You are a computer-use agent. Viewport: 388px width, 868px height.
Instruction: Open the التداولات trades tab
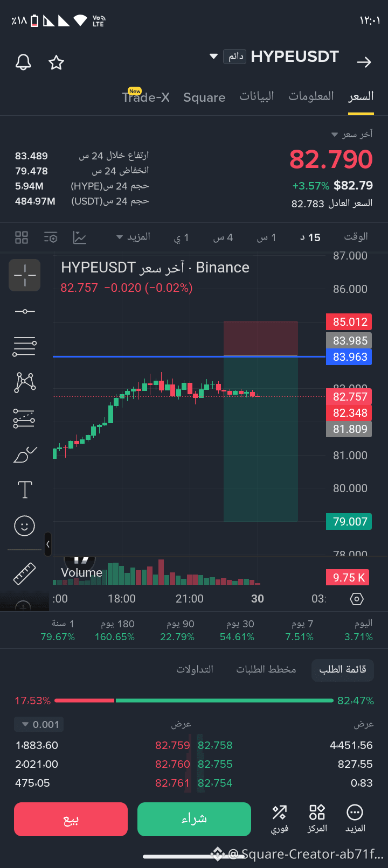195,669
